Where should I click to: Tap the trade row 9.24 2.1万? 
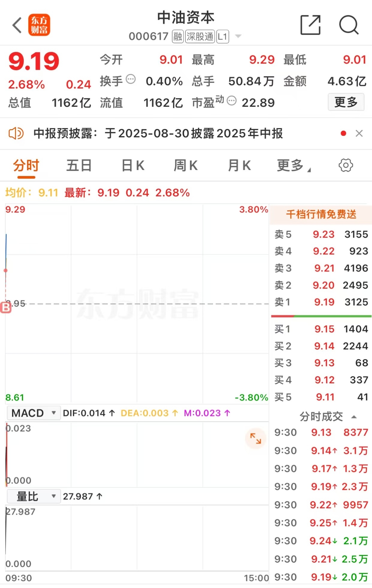point(321,541)
